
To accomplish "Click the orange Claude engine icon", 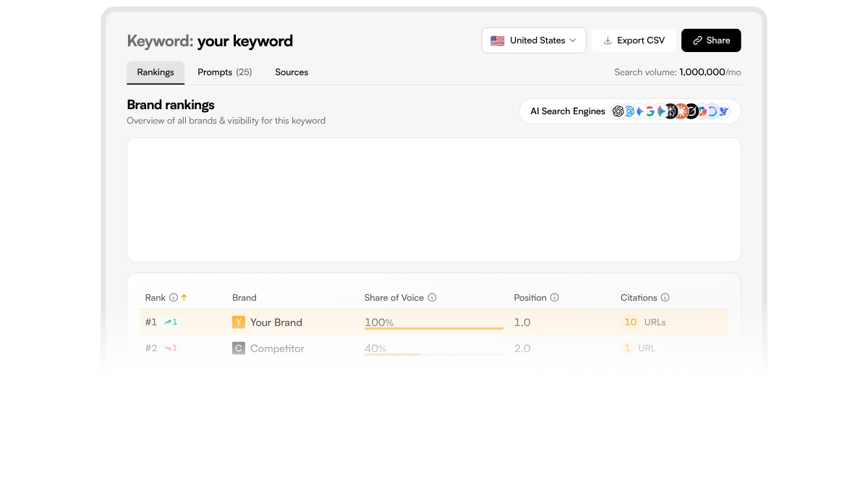I will coord(682,111).
